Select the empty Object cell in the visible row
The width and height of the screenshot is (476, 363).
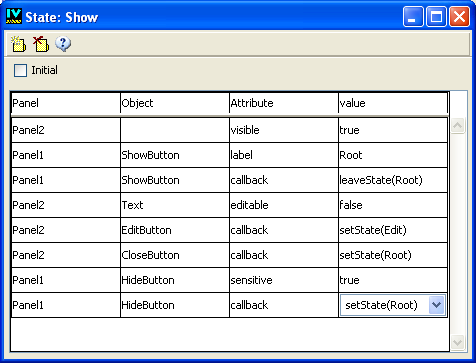[x=175, y=130]
